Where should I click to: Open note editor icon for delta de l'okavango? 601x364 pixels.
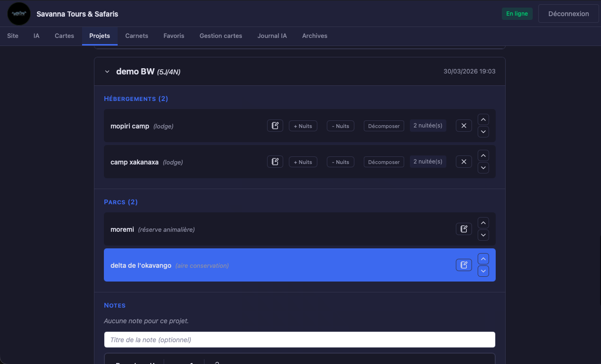point(464,265)
